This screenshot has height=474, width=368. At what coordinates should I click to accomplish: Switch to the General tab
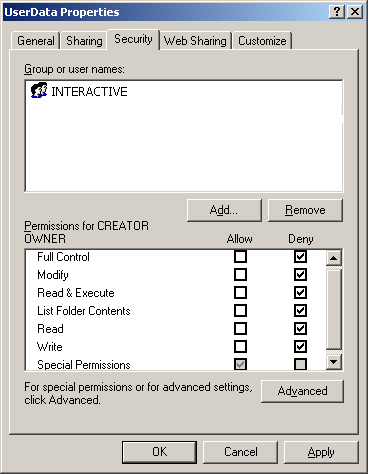[x=36, y=41]
